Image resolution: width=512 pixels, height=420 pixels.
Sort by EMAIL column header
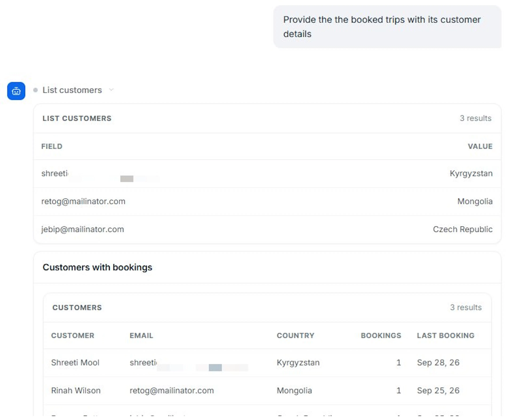[x=141, y=336]
